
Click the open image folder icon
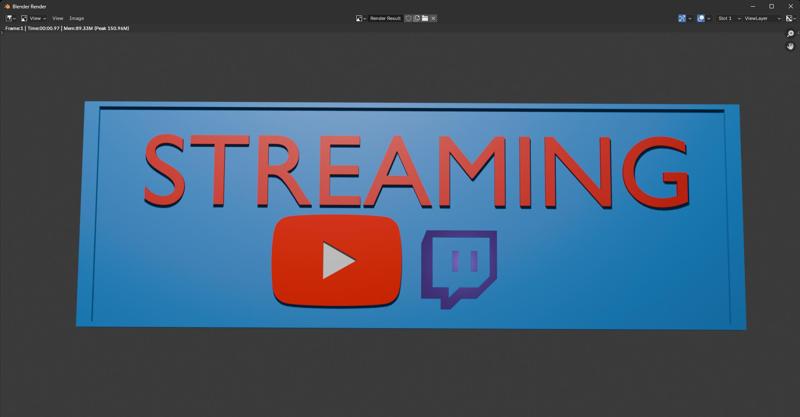coord(424,18)
